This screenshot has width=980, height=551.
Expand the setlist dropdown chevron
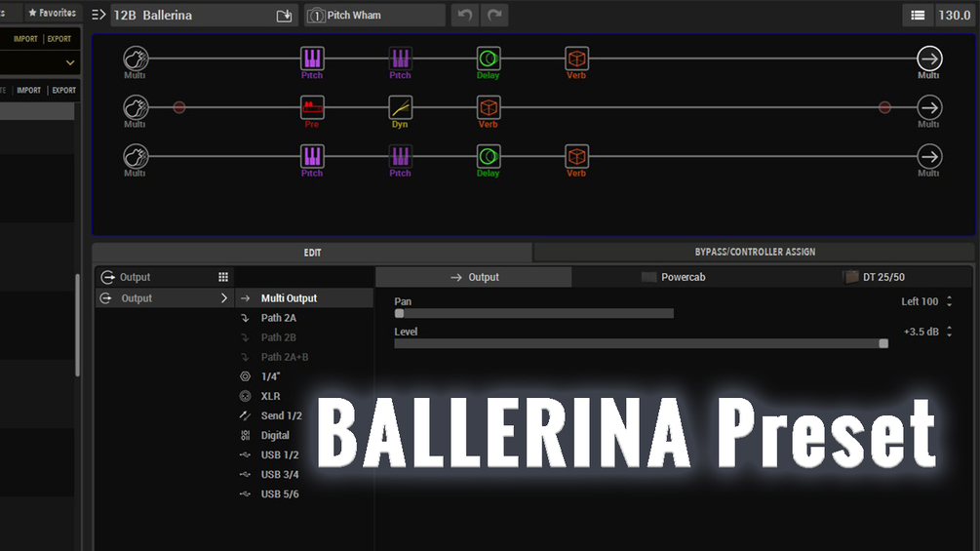pos(70,62)
